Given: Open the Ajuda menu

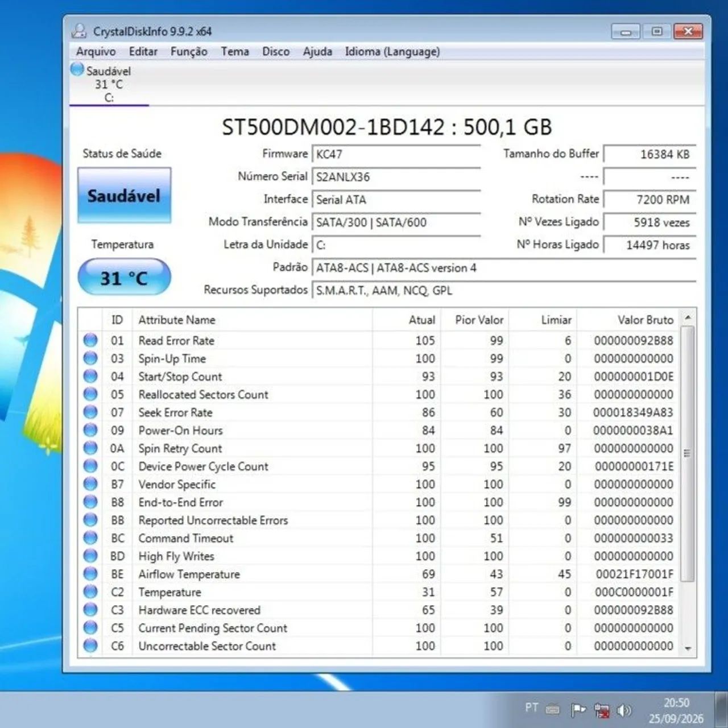Looking at the screenshot, I should (x=317, y=52).
